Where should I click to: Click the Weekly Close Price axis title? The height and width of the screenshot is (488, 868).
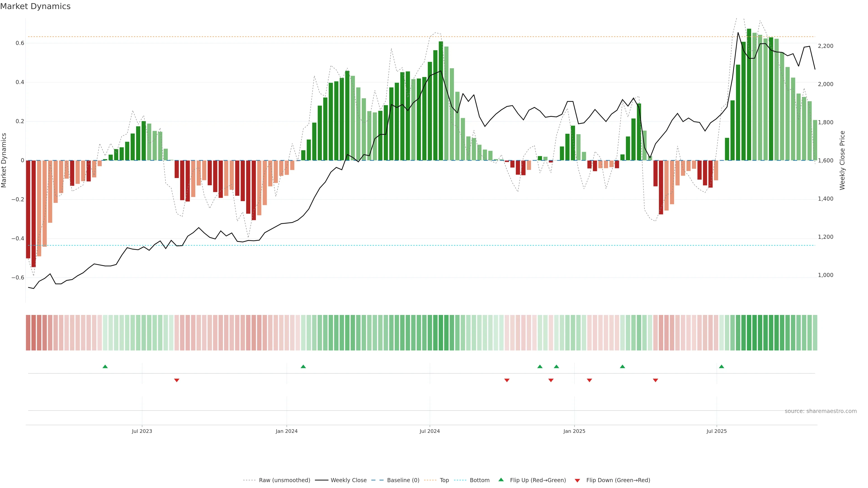point(842,160)
